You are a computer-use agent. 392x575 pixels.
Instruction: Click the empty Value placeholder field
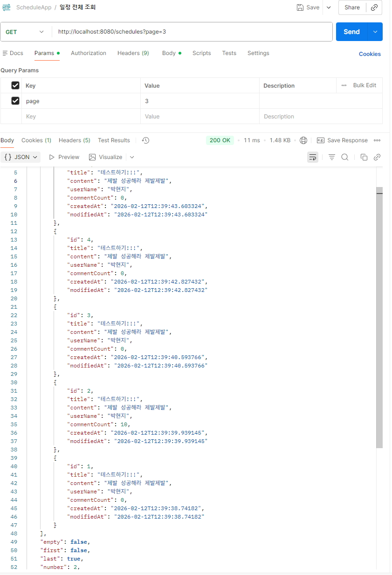[x=200, y=117]
